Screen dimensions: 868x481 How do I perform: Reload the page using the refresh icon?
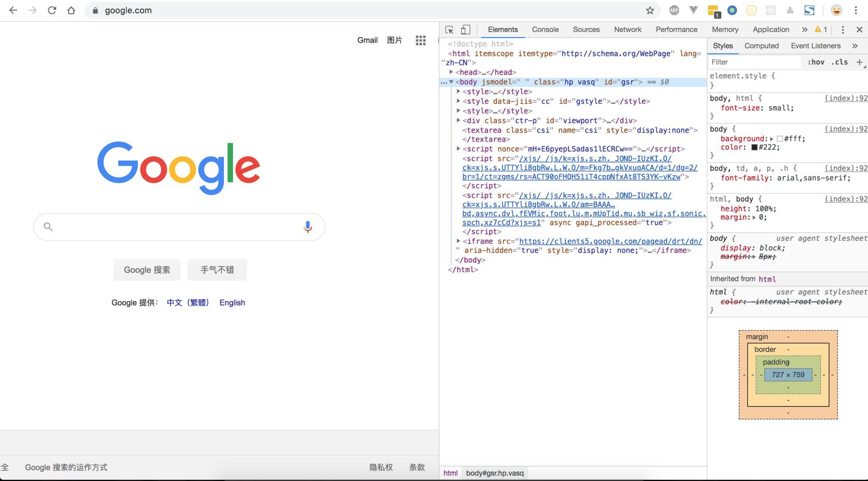click(52, 10)
